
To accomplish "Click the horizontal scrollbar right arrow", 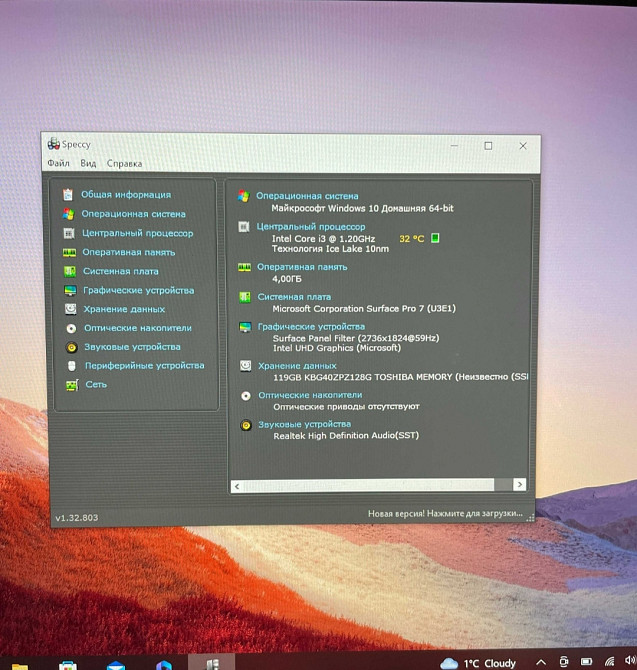I will tap(519, 485).
